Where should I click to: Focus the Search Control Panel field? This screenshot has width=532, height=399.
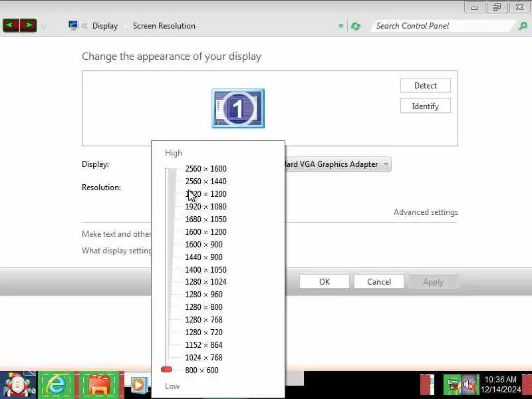[444, 26]
